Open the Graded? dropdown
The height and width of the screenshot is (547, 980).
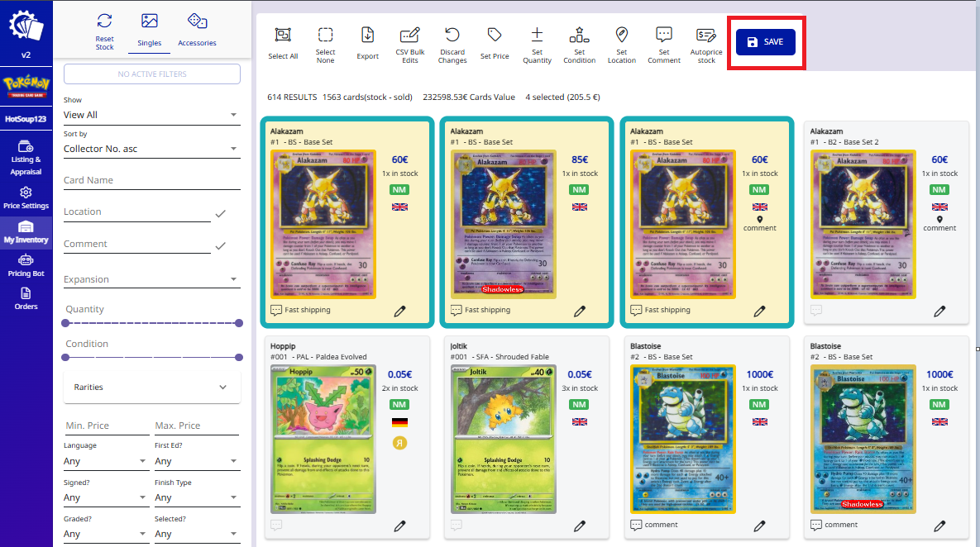pos(106,534)
